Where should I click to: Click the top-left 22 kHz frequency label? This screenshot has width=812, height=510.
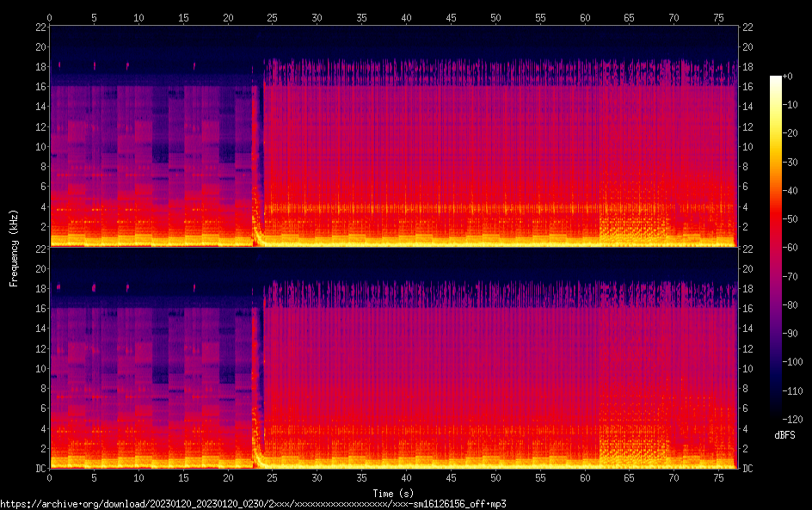click(40, 27)
